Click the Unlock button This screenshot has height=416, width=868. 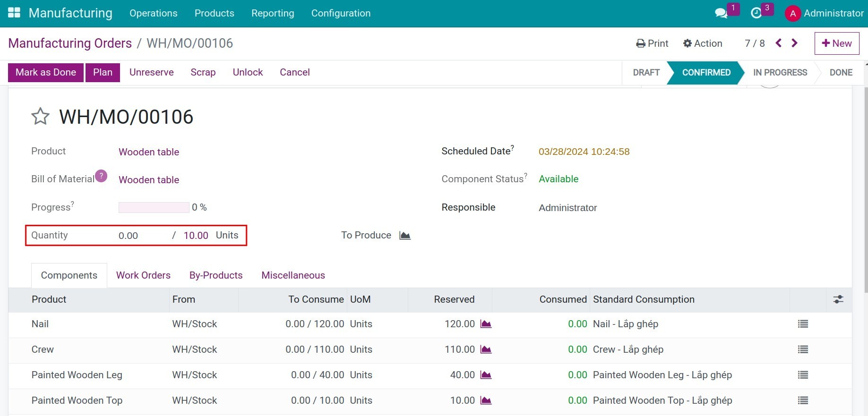(x=248, y=72)
